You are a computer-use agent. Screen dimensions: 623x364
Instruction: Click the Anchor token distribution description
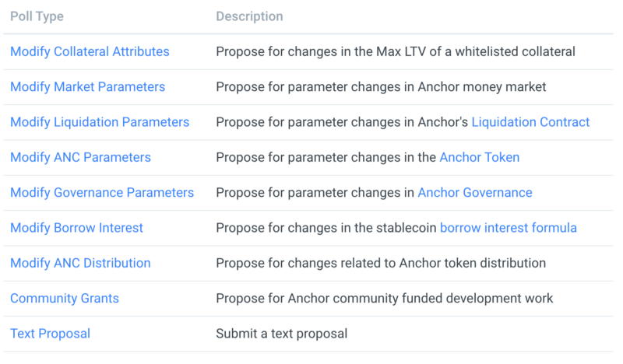(381, 263)
